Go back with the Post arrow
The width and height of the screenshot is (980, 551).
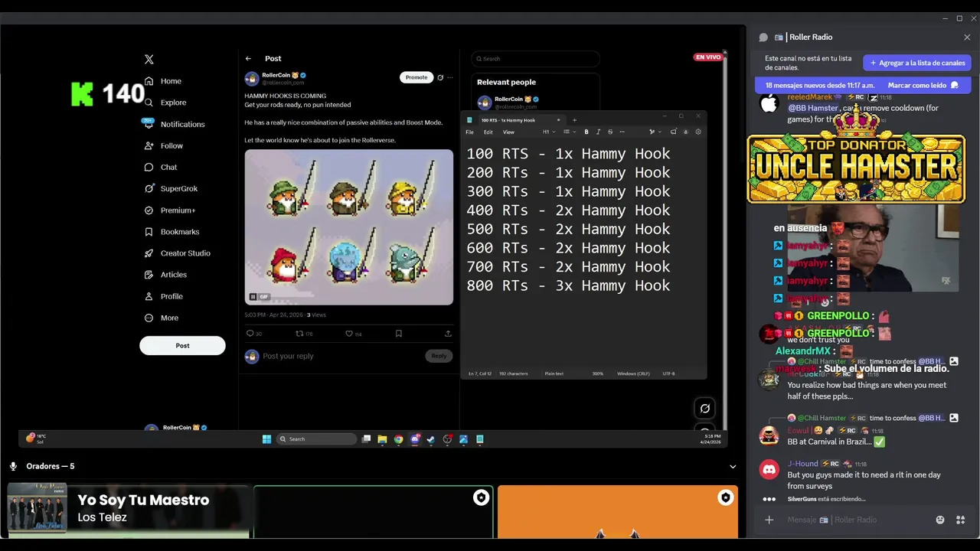click(x=248, y=58)
